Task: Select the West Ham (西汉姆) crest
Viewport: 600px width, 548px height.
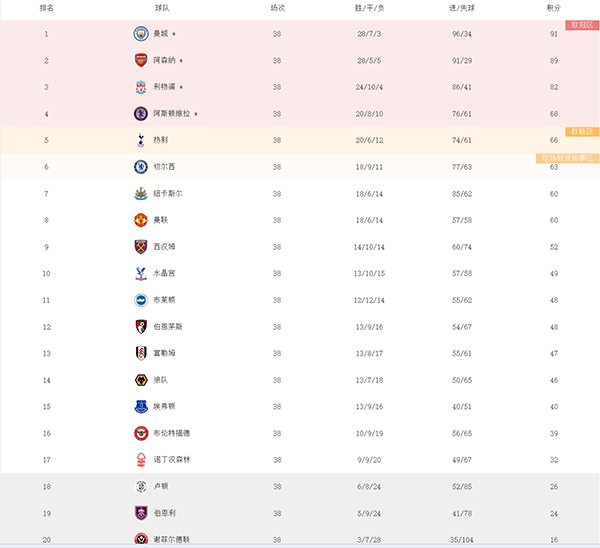Action: tap(140, 246)
